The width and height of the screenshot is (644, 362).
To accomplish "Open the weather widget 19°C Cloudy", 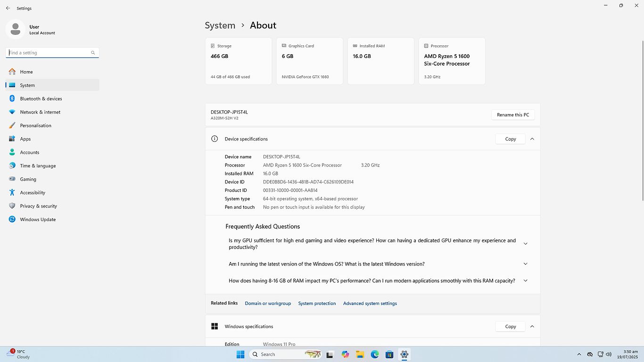I will coord(19,354).
